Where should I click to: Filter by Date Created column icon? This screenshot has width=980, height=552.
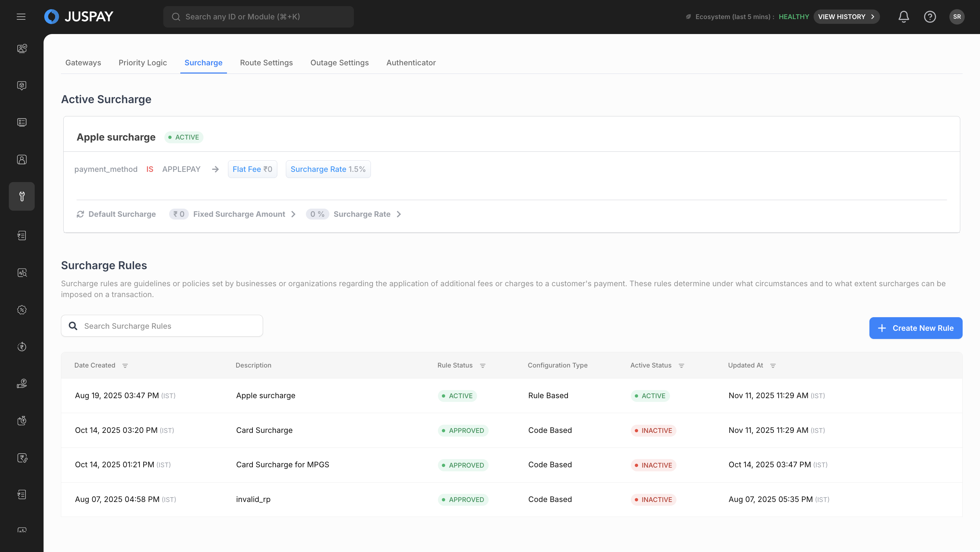[x=125, y=366]
